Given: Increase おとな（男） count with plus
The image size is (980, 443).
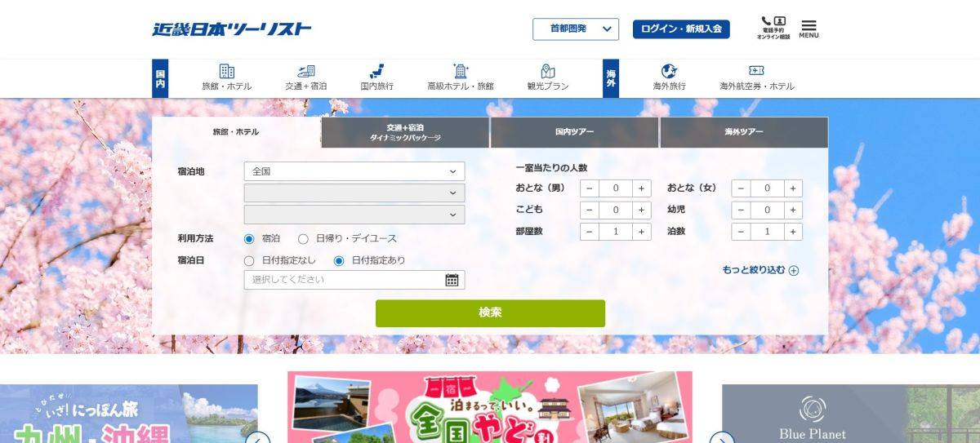Looking at the screenshot, I should click(x=642, y=188).
